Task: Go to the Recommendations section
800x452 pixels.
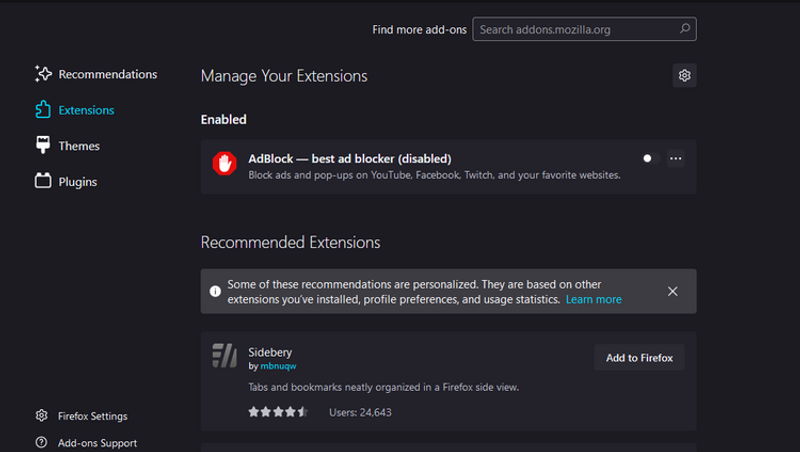Action: click(x=107, y=74)
